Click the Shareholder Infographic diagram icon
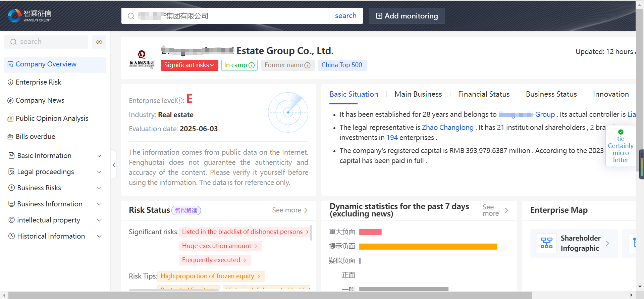 pyautogui.click(x=546, y=243)
